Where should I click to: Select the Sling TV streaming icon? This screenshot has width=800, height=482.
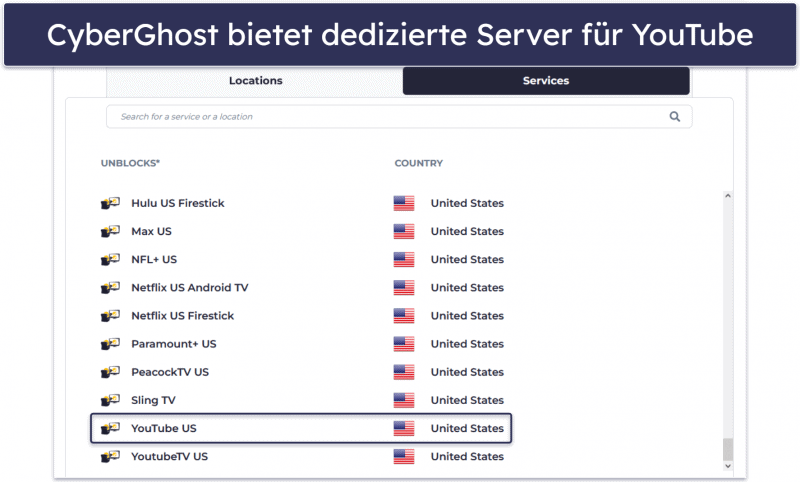coord(110,399)
